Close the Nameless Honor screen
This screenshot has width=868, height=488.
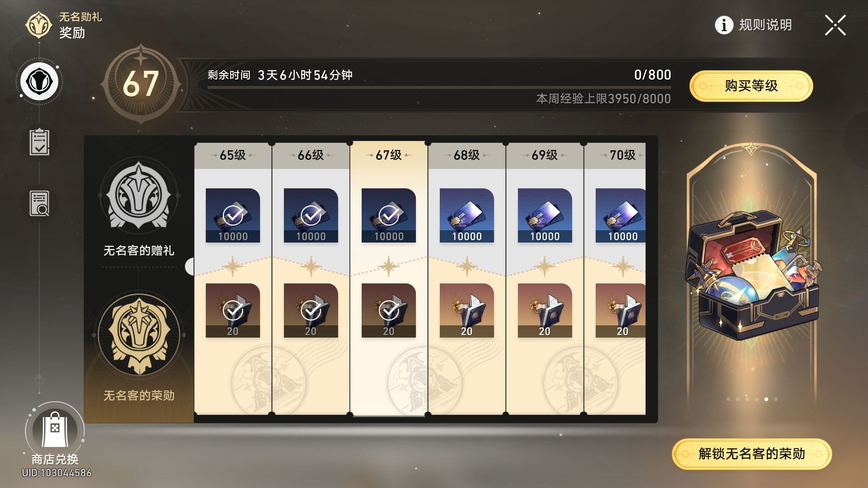(x=835, y=26)
